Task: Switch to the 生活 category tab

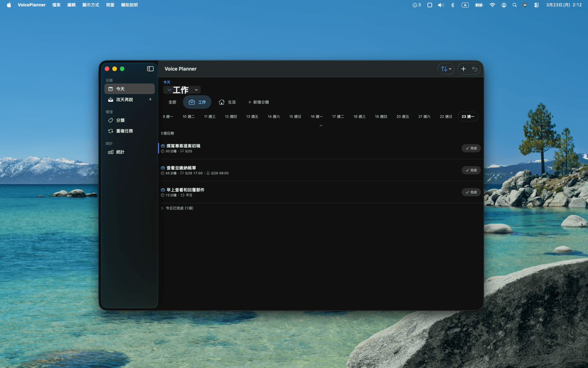Action: click(x=227, y=102)
